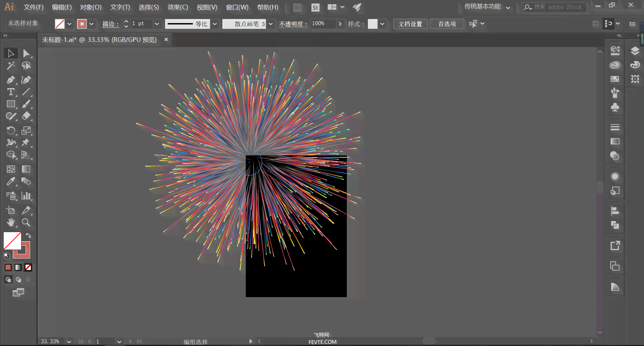Open the Layers panel icon
This screenshot has width=644, height=346.
point(635,51)
